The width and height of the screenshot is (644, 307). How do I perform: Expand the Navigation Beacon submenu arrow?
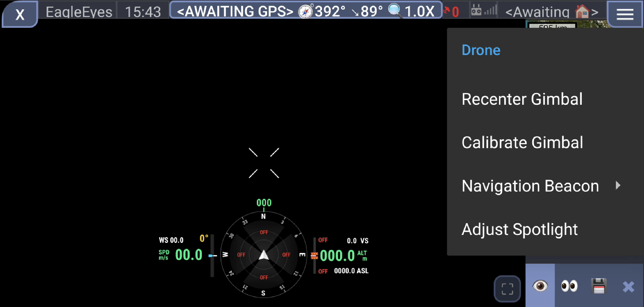(x=618, y=186)
